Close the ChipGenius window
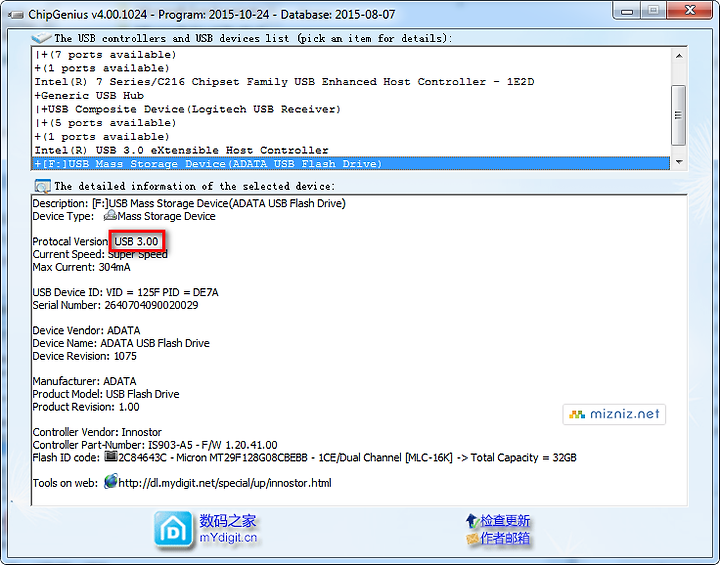The width and height of the screenshot is (720, 565). [x=690, y=11]
